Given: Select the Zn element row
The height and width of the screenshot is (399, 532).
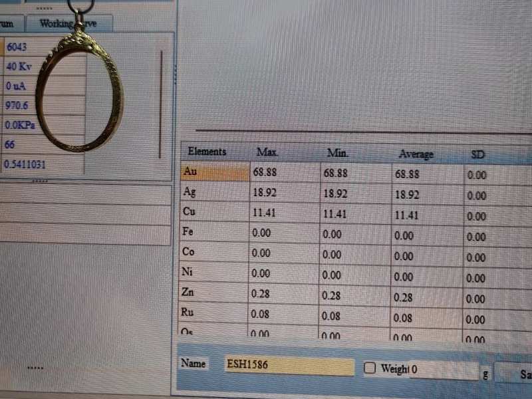Looking at the screenshot, I should click(x=214, y=292).
